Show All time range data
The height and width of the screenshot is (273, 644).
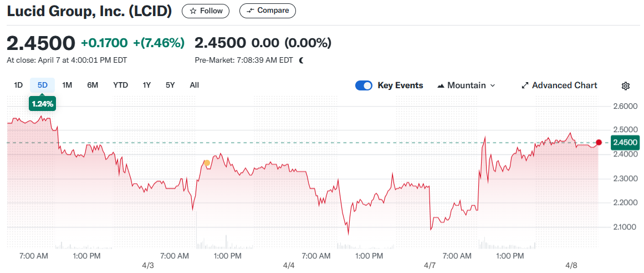[194, 85]
